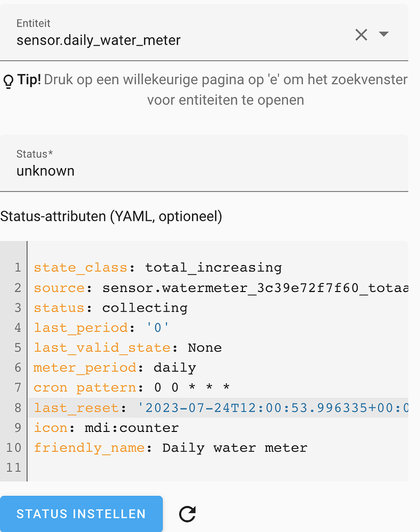
Task: Open the entity picker for sensor.daily_water_meter
Action: pos(98,40)
